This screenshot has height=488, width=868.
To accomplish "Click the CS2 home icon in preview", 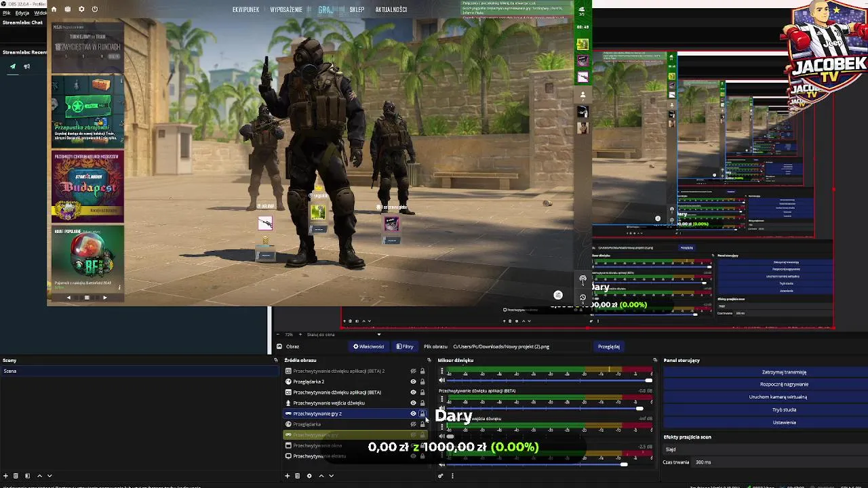I will (x=54, y=9).
